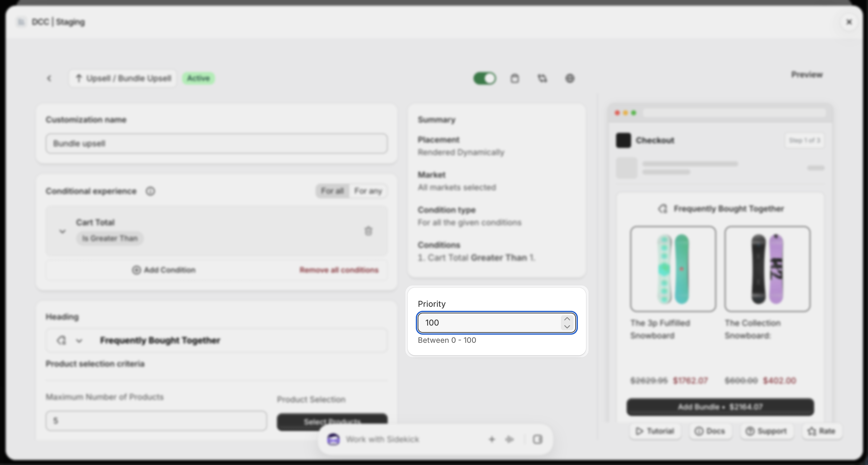Toggle the customization active switch
The height and width of the screenshot is (465, 868).
click(484, 79)
